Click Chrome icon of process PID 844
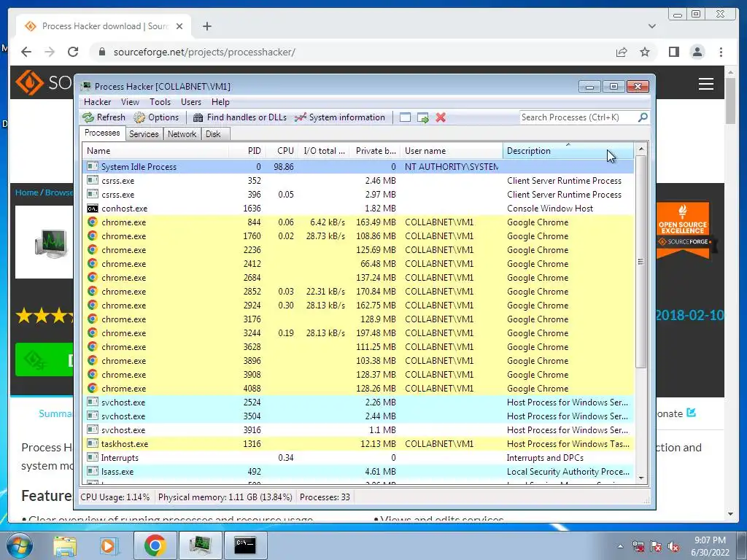Image resolution: width=747 pixels, height=560 pixels. (x=93, y=222)
